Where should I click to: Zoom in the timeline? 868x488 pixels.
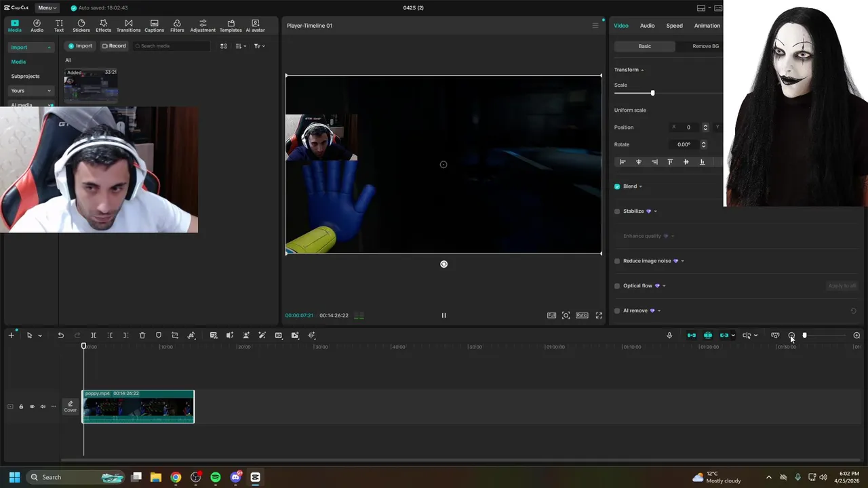(856, 335)
